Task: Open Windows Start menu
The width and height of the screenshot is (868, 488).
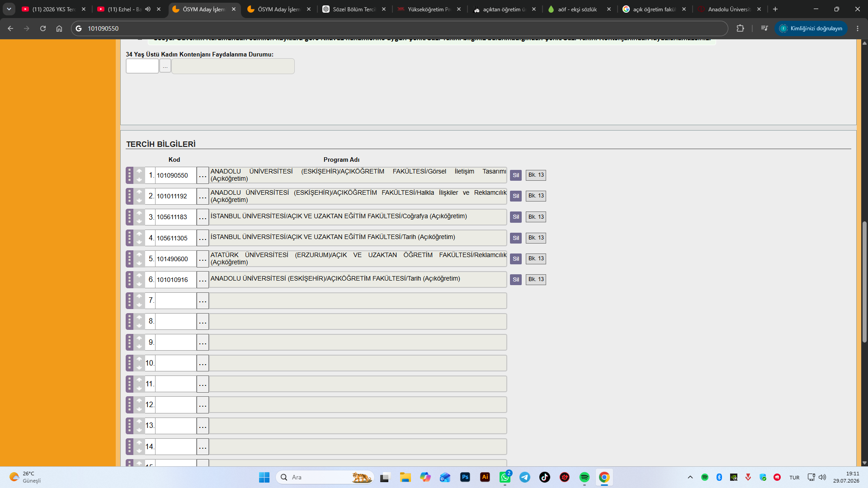Action: click(264, 477)
